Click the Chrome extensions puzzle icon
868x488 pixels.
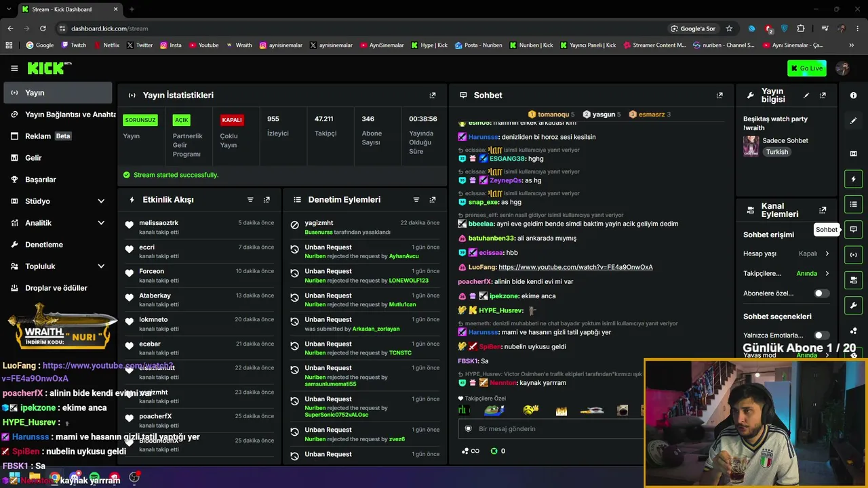801,28
